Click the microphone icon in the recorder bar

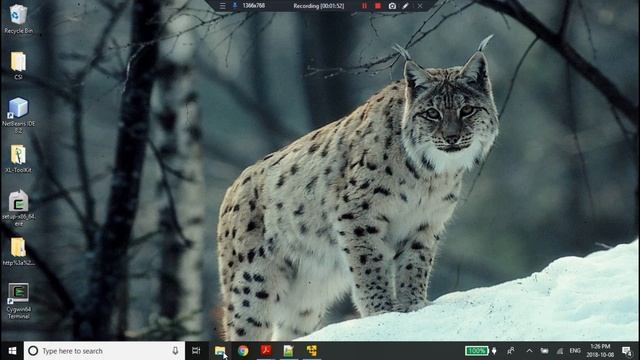pyautogui.click(x=235, y=6)
